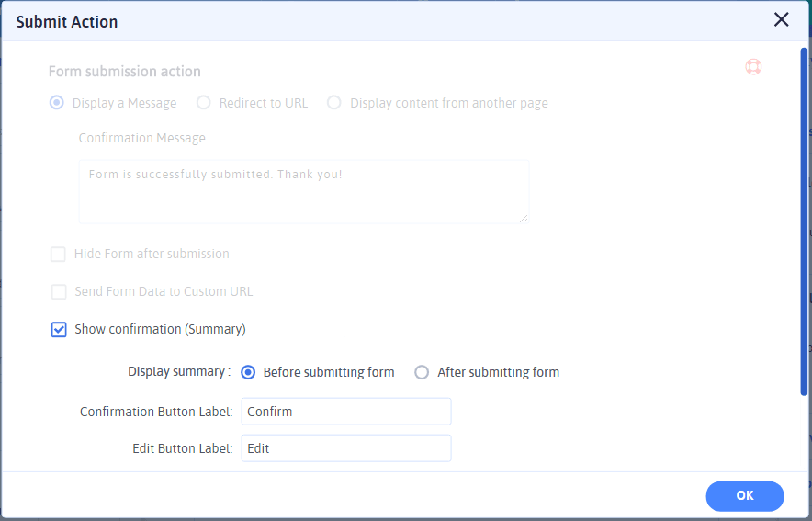Tick the Send Form Data to Custom URL checkbox
Viewport: 812px width, 521px height.
pos(59,291)
